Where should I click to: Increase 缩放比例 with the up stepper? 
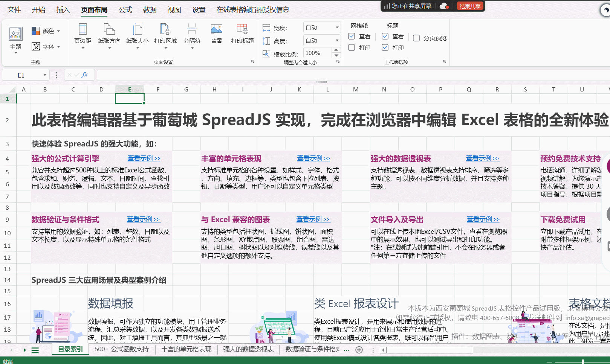(x=337, y=50)
